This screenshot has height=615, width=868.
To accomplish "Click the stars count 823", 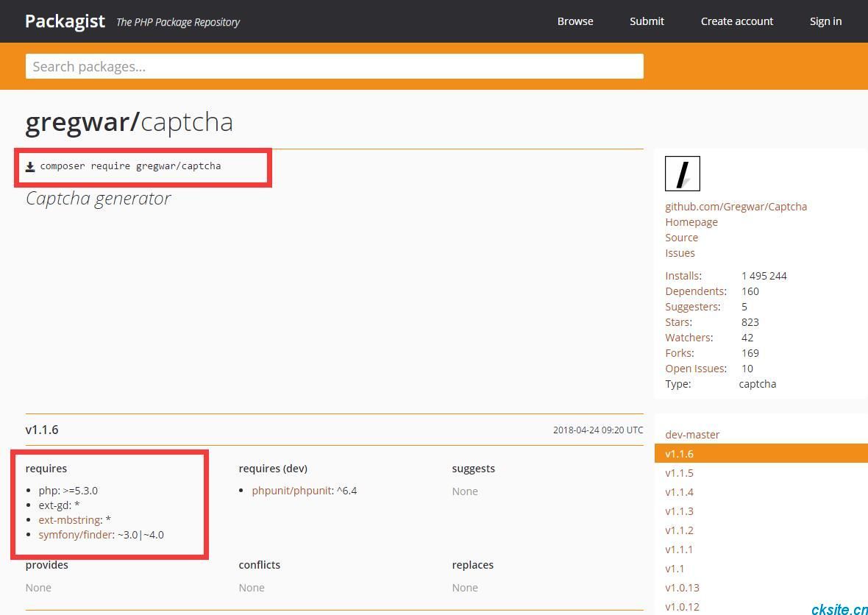I will click(750, 322).
